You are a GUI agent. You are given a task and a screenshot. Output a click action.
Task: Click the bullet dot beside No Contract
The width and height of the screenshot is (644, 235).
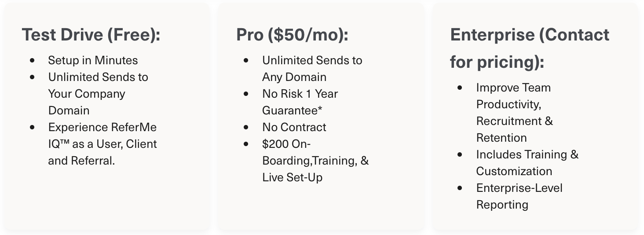click(246, 127)
